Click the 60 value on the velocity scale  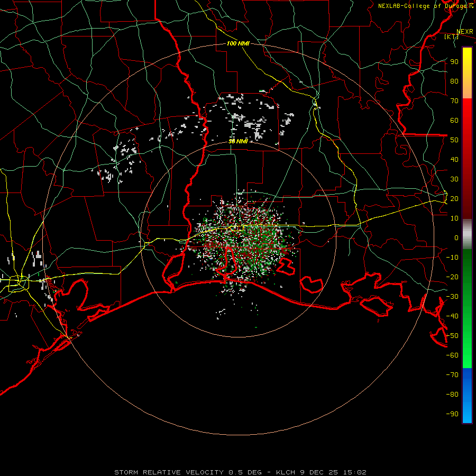pyautogui.click(x=454, y=121)
